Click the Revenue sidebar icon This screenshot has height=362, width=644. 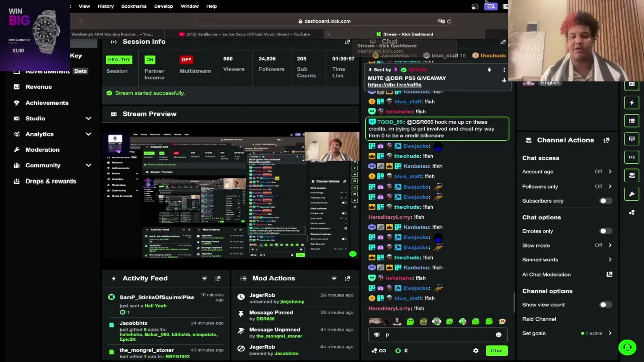[x=17, y=87]
